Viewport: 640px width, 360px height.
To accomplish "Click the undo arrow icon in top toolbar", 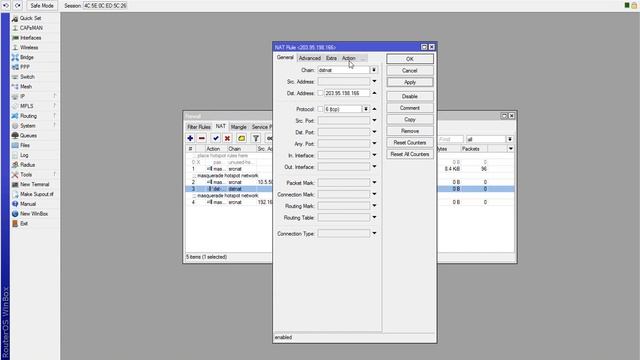I will click(x=6, y=6).
